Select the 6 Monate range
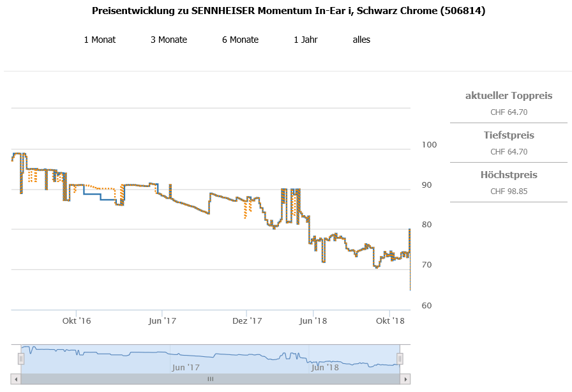This screenshot has height=392, width=572. (241, 40)
